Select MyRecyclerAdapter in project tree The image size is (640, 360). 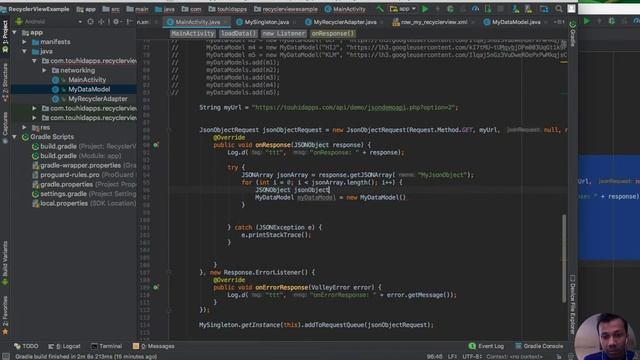[98, 99]
